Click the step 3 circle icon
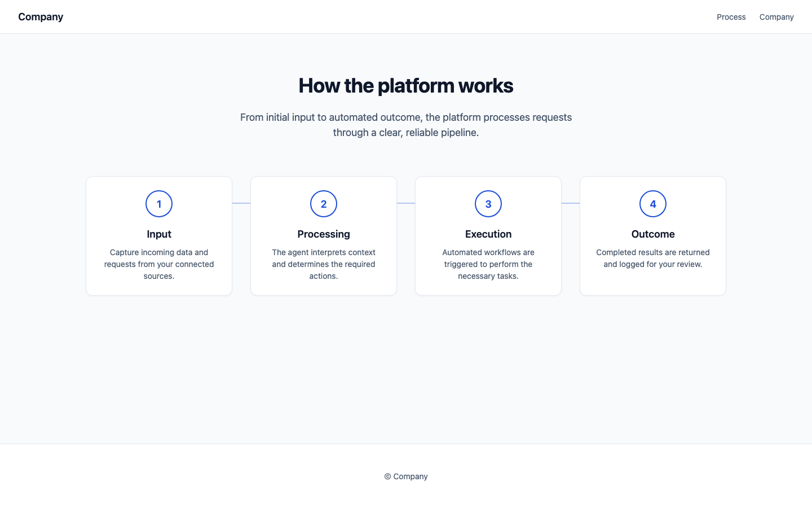The width and height of the screenshot is (812, 508). (488, 204)
